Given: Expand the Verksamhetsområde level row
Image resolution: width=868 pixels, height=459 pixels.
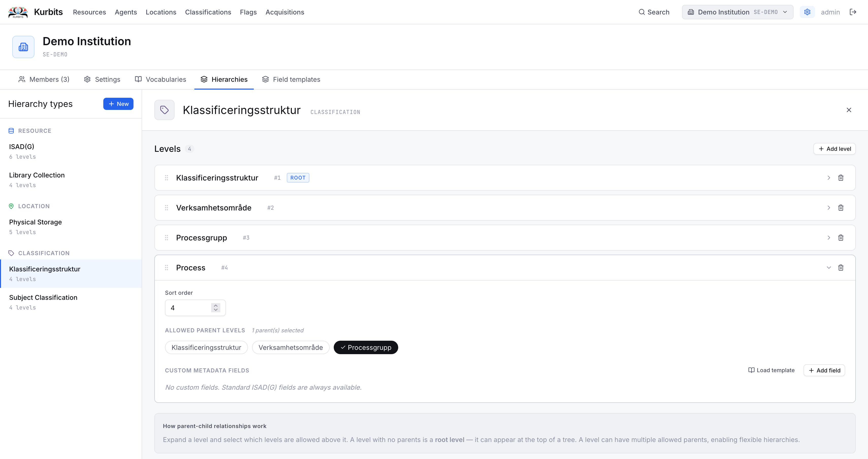Looking at the screenshot, I should [x=829, y=208].
